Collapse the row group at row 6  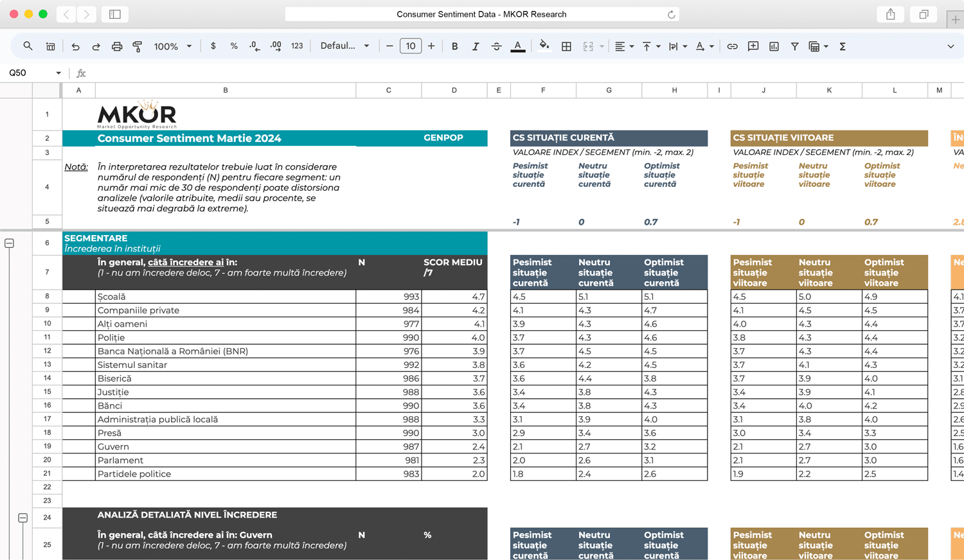click(10, 243)
